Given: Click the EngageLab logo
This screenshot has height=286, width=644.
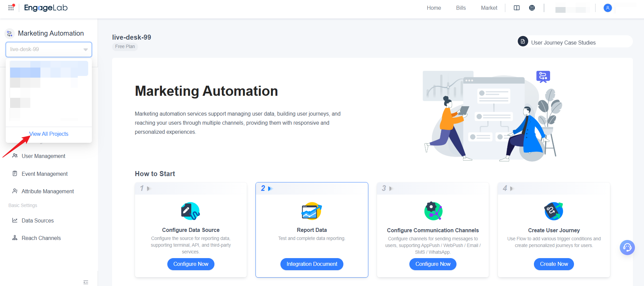Looking at the screenshot, I should 46,8.
